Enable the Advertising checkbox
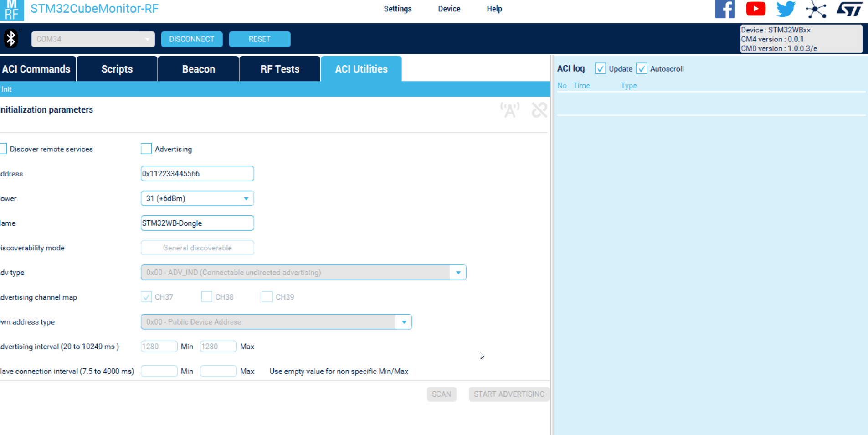This screenshot has width=868, height=435. point(146,149)
